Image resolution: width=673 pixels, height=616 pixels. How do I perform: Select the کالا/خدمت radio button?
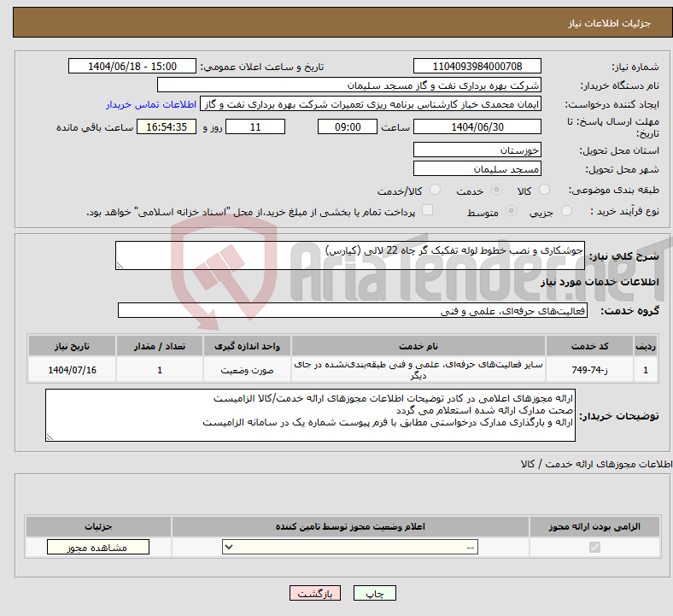435,190
